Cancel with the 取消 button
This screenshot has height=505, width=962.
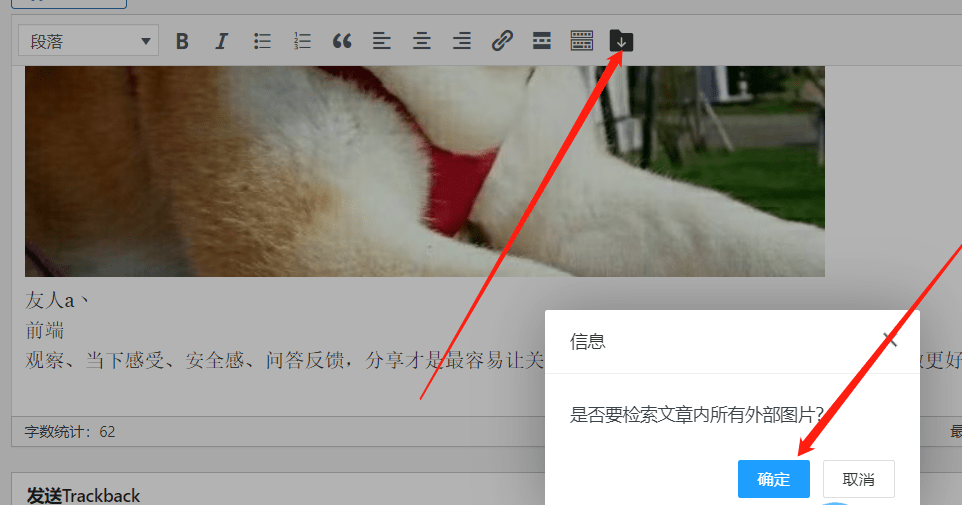point(858,479)
